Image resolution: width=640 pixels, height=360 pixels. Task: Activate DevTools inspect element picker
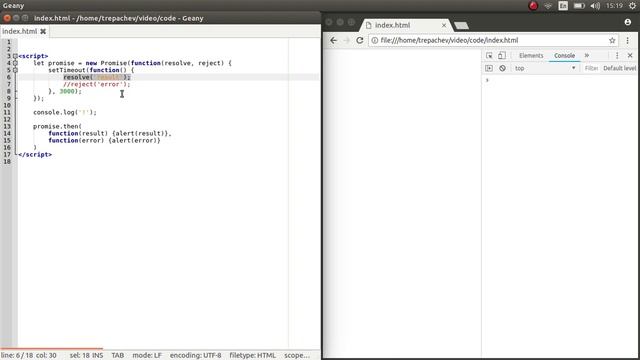[489, 56]
